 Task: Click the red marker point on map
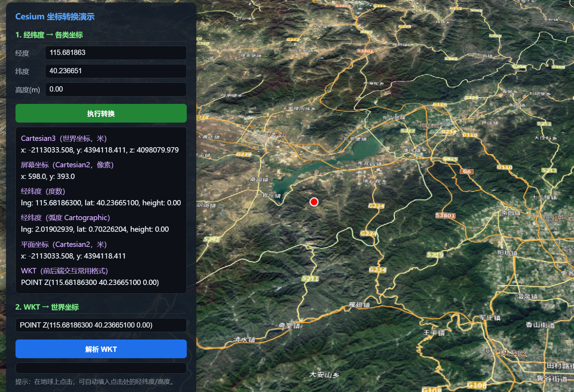(x=314, y=202)
